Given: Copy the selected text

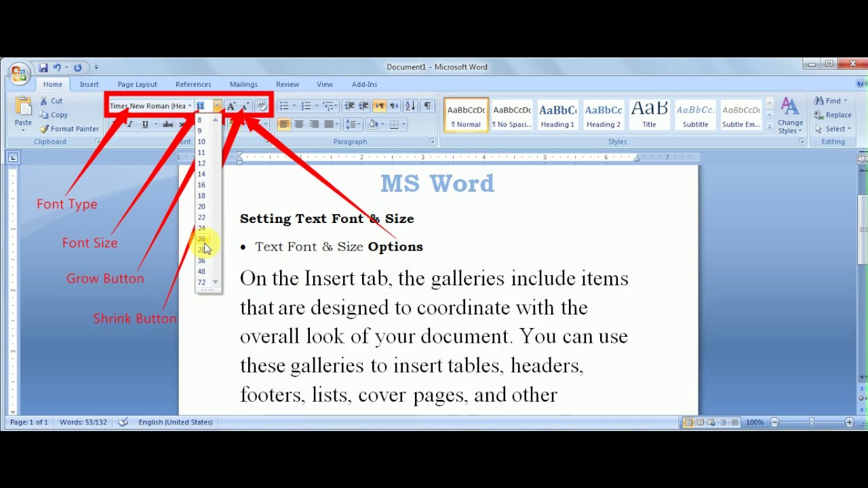Looking at the screenshot, I should click(x=54, y=115).
